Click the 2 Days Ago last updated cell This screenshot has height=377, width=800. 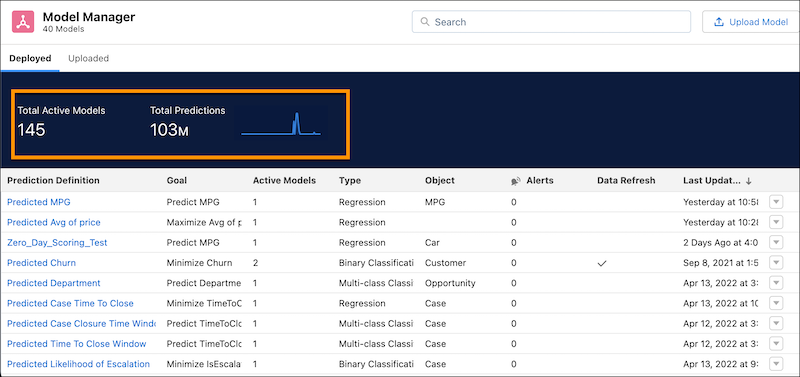720,242
